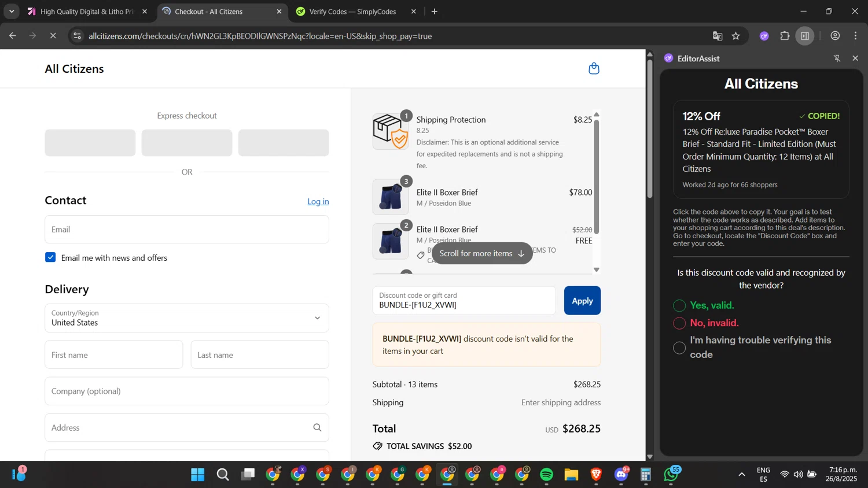Click the order summary scroll-down arrow

click(597, 270)
